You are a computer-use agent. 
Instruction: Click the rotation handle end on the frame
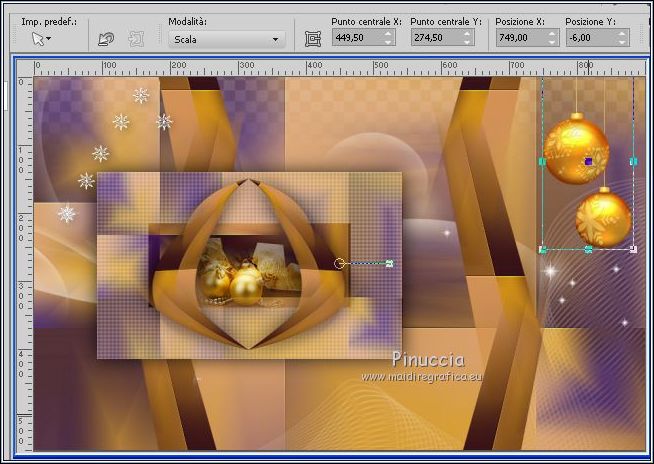389,263
